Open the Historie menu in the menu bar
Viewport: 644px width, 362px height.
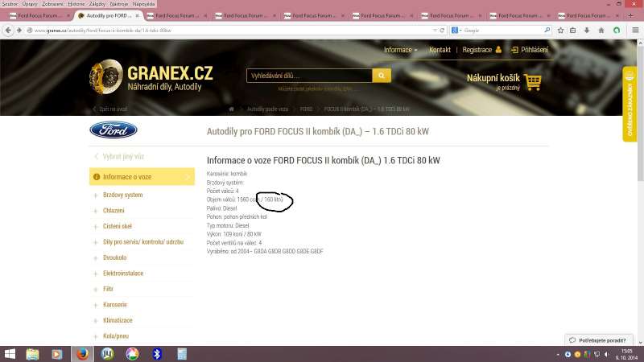[76, 4]
